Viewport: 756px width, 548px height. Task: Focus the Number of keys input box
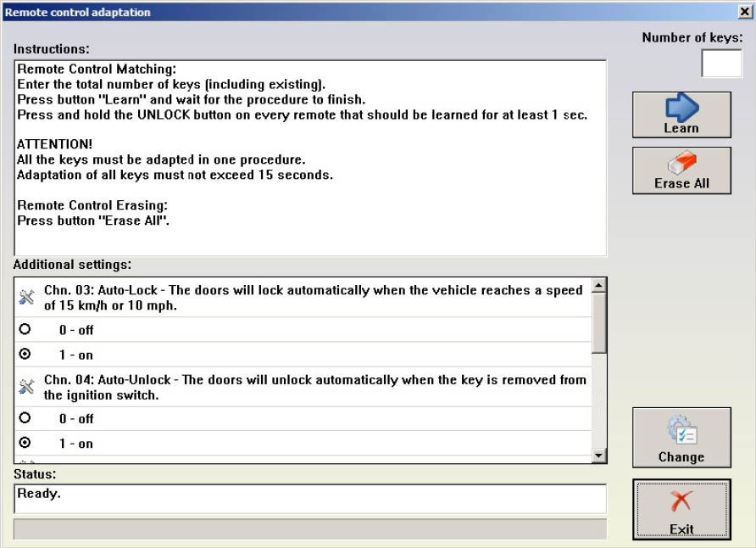pyautogui.click(x=721, y=64)
